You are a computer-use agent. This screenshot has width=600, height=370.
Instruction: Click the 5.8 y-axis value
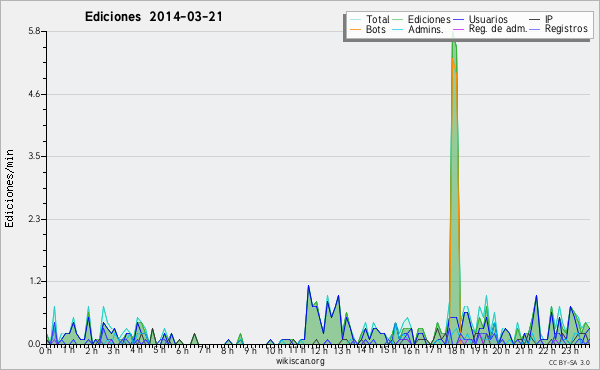point(34,31)
